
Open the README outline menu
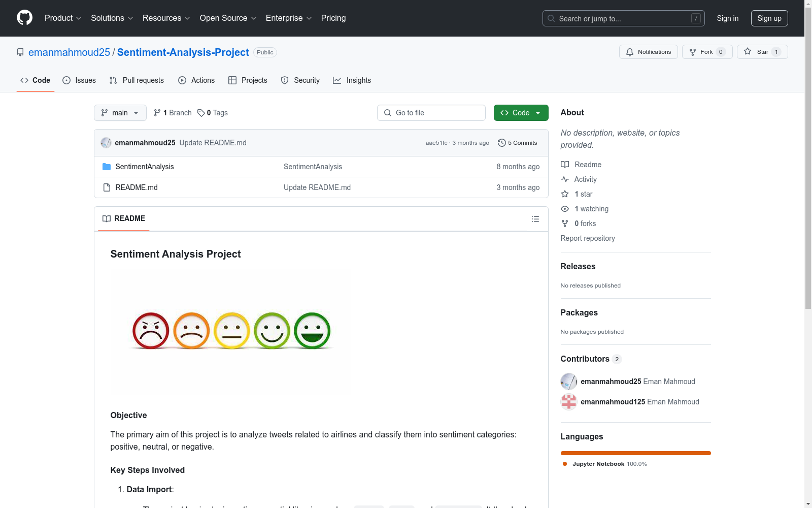pyautogui.click(x=535, y=219)
